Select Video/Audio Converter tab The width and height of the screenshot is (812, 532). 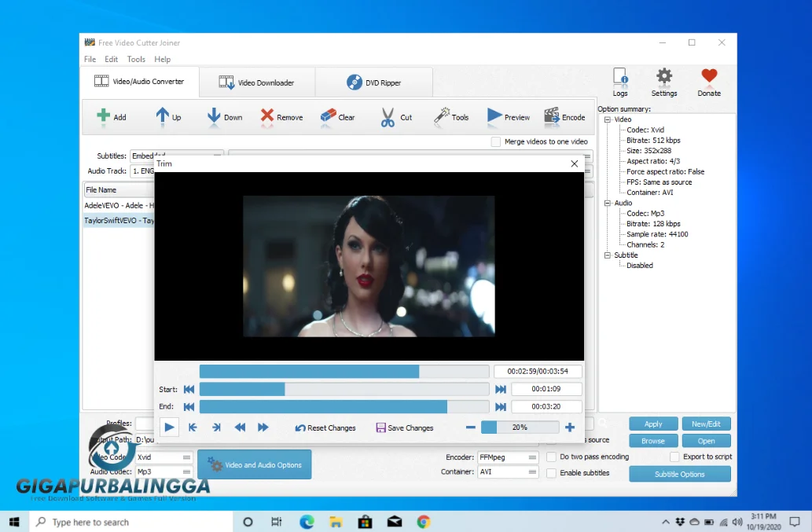click(140, 81)
